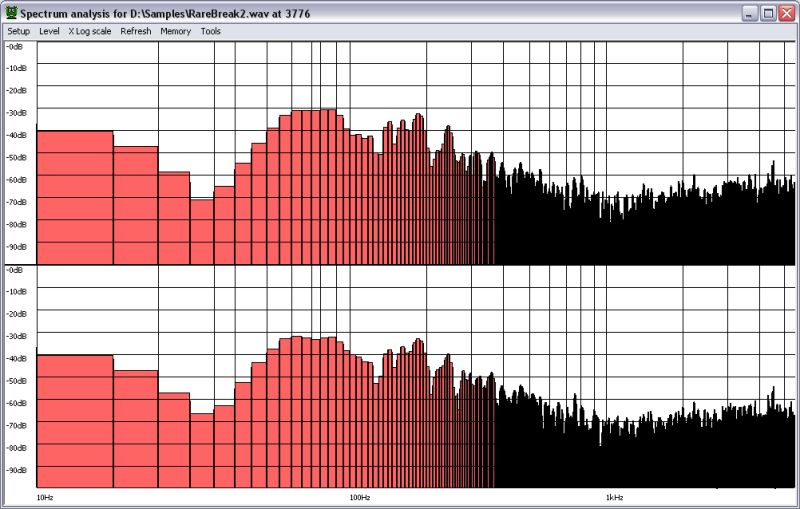Click the spectrum analyzer app icon in title bar

(x=11, y=13)
